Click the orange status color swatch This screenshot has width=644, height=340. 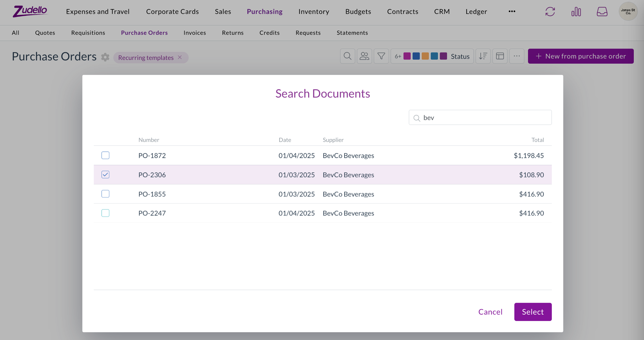pyautogui.click(x=425, y=56)
